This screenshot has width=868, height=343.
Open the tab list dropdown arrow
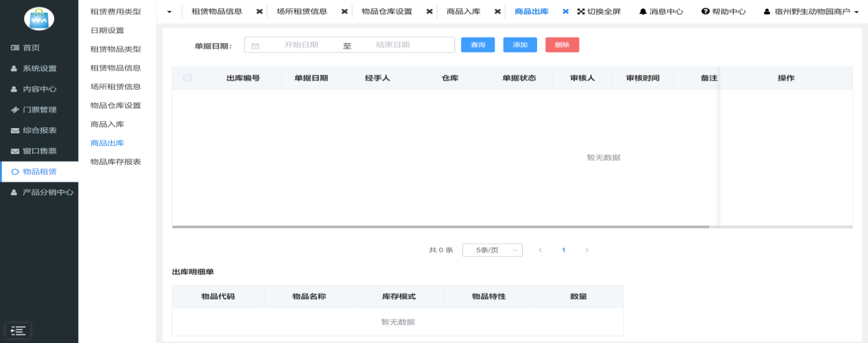(x=169, y=12)
